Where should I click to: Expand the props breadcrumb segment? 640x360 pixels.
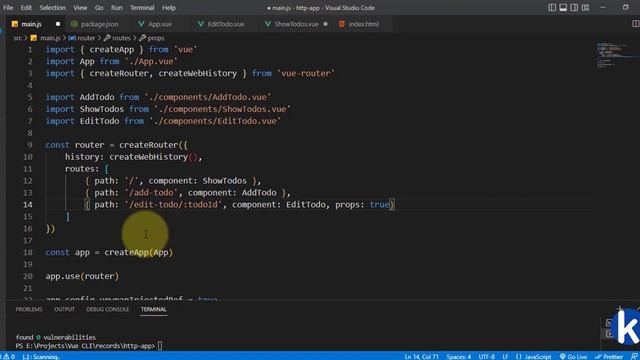(156, 38)
